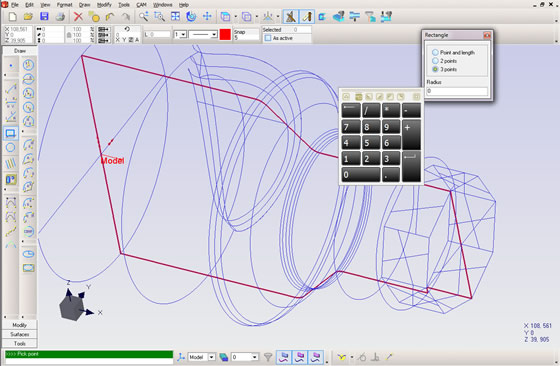Click the Radius input field
The height and width of the screenshot is (366, 560).
(457, 91)
